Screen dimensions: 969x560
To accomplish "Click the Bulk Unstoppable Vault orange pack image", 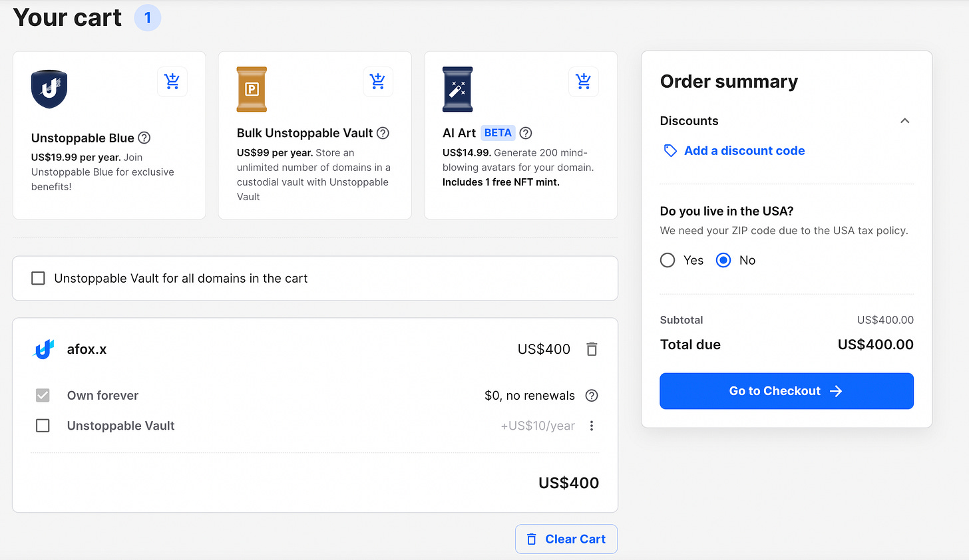I will pyautogui.click(x=252, y=89).
